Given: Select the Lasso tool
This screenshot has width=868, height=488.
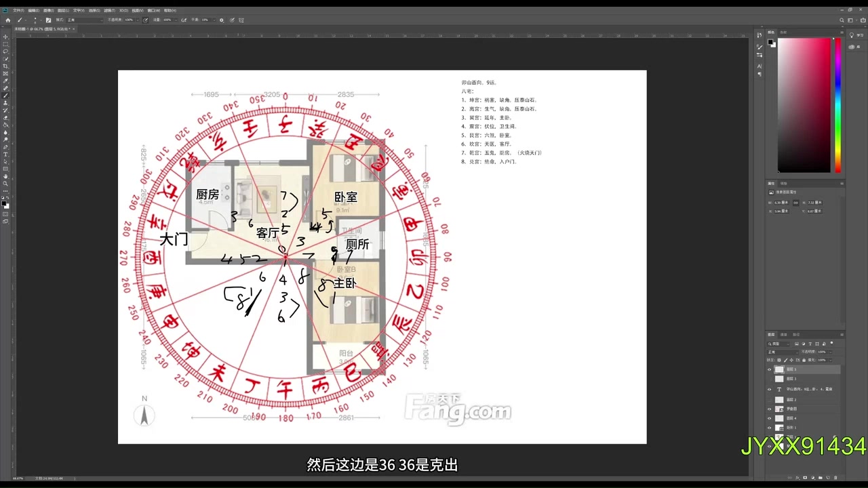Looking at the screenshot, I should click(x=5, y=52).
